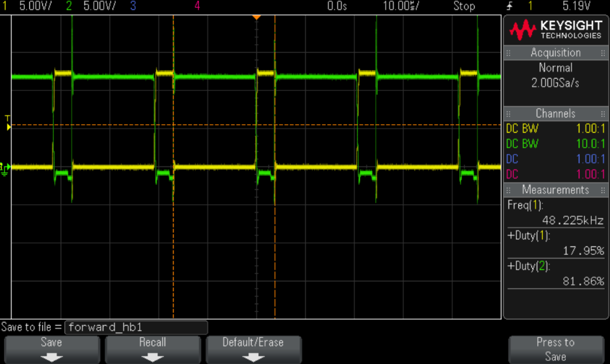
Task: Click the magenta channel 4 indicator
Action: 197,6
